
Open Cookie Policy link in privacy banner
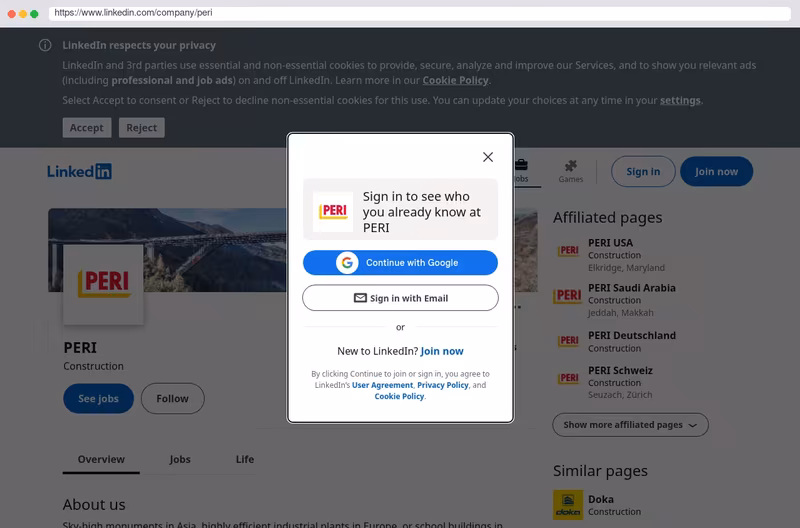pos(455,81)
